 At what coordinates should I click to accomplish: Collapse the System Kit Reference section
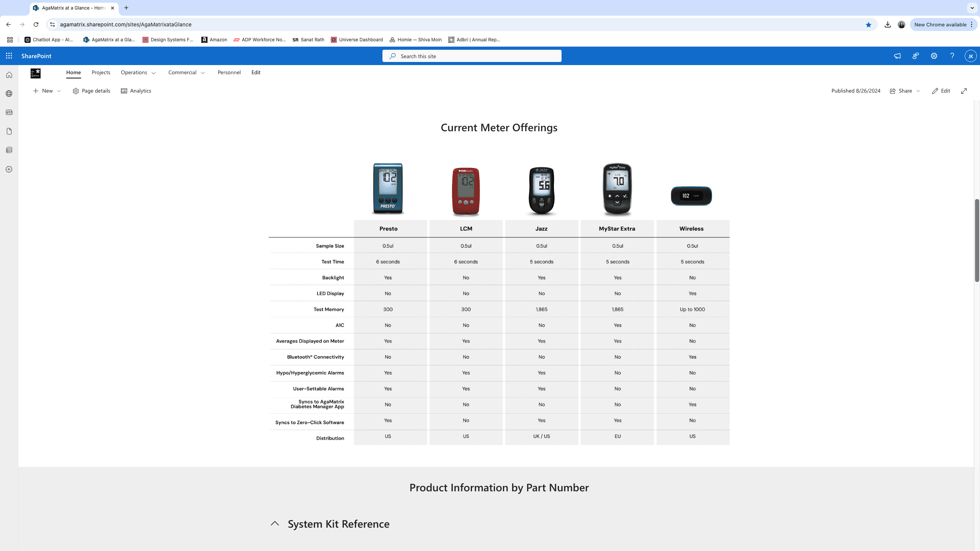[x=275, y=523]
